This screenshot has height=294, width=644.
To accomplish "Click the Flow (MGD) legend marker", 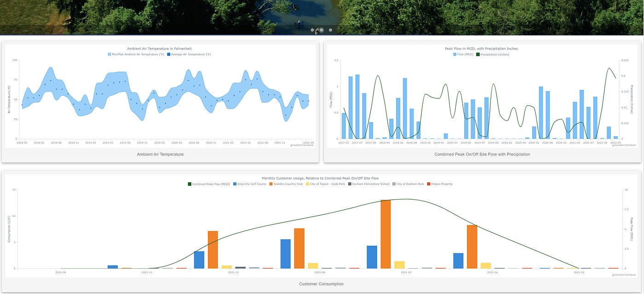I will [454, 54].
